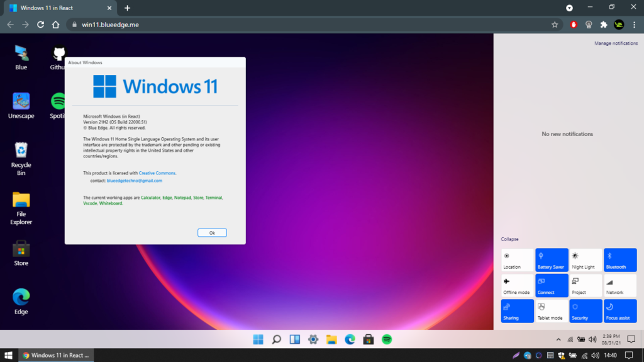Screen dimensions: 644x362
Task: Click Ok in About Windows dialog
Action: click(212, 233)
